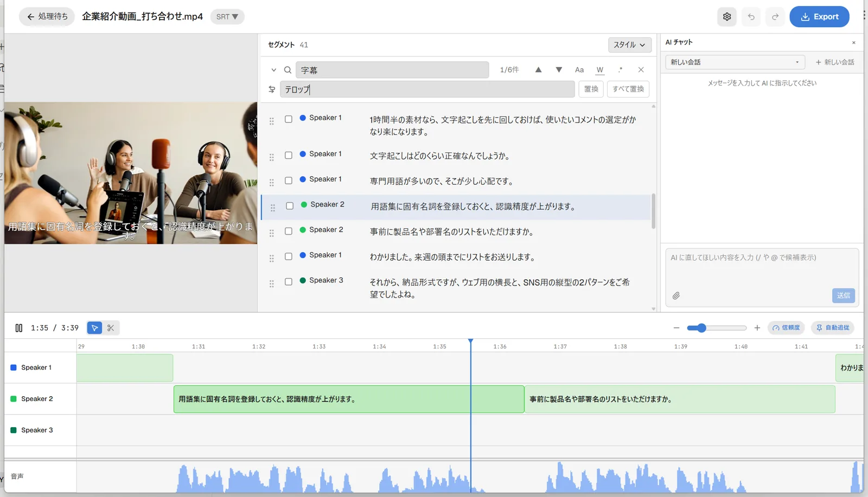Grab drag handle of 1時間半の素材 row

tap(272, 121)
